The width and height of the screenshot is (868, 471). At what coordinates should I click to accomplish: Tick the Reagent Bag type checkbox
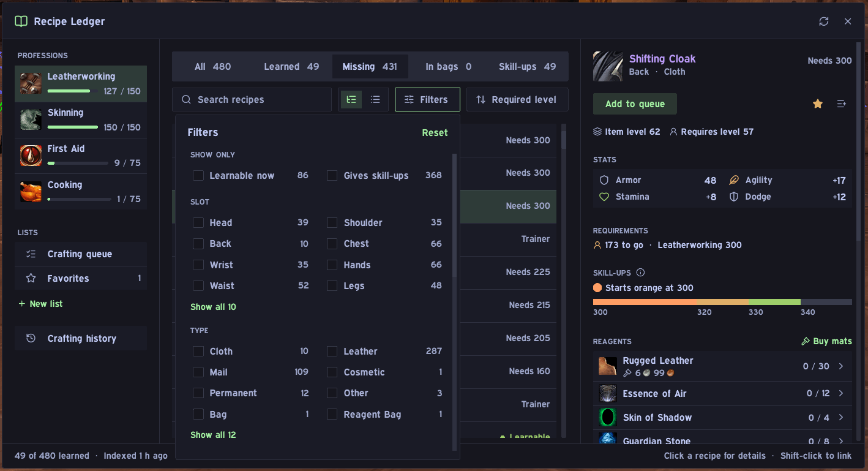[x=332, y=415]
